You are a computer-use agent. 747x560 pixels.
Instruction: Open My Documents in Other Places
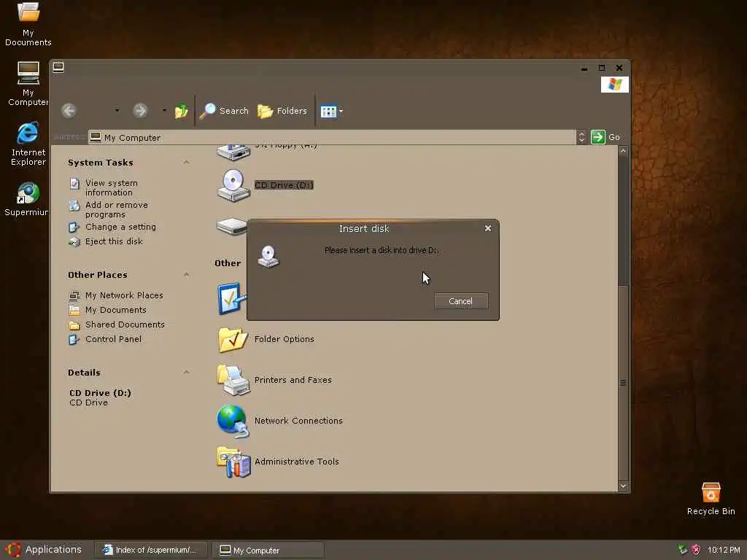[x=116, y=310]
